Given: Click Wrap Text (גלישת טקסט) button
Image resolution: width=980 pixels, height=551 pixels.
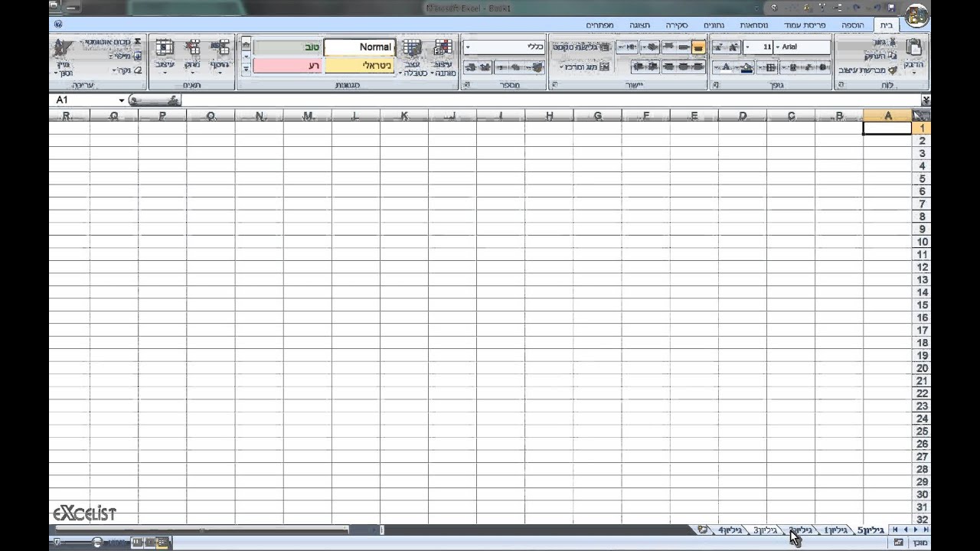Looking at the screenshot, I should (x=581, y=47).
